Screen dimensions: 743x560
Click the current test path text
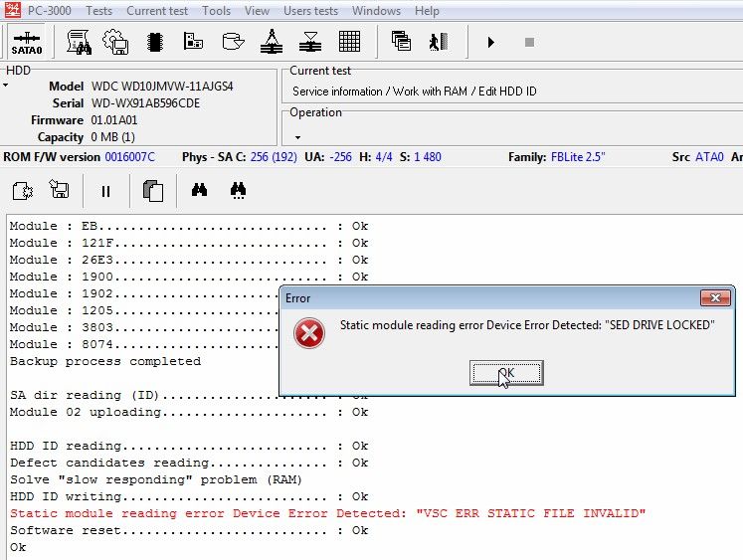414,91
